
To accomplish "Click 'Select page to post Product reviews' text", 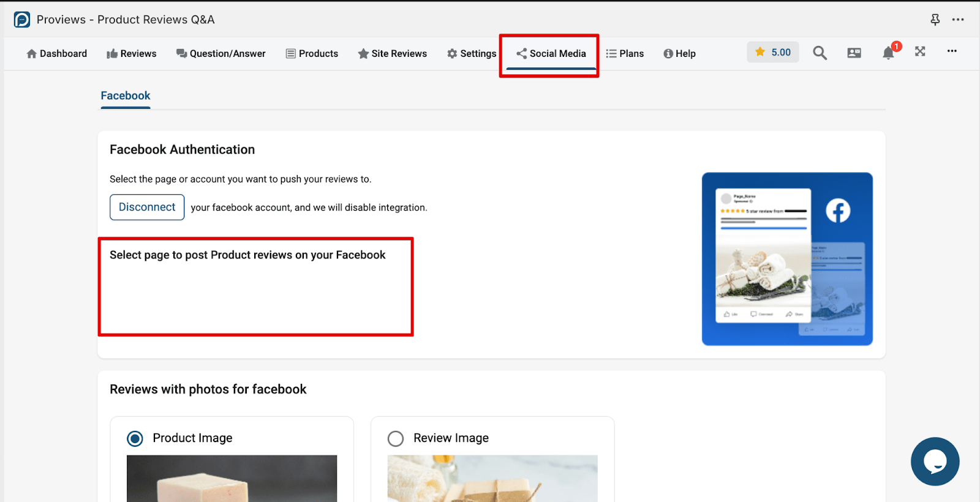I will (x=247, y=255).
